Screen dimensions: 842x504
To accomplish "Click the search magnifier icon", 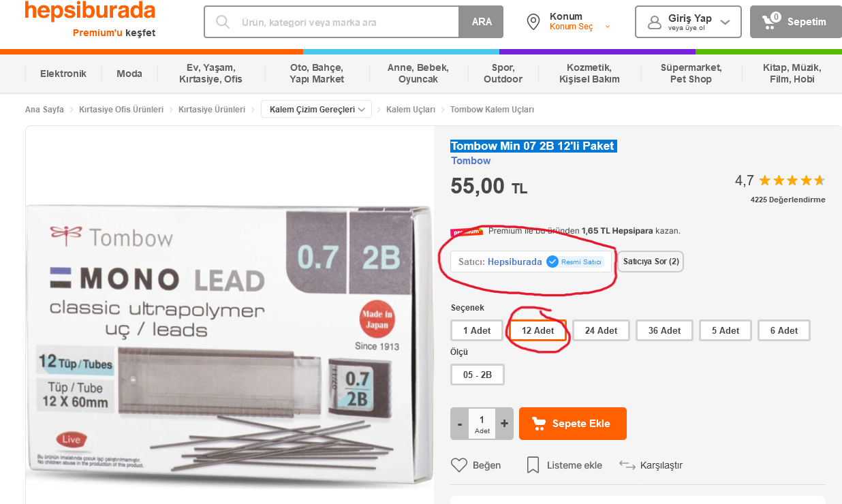I will click(x=222, y=22).
